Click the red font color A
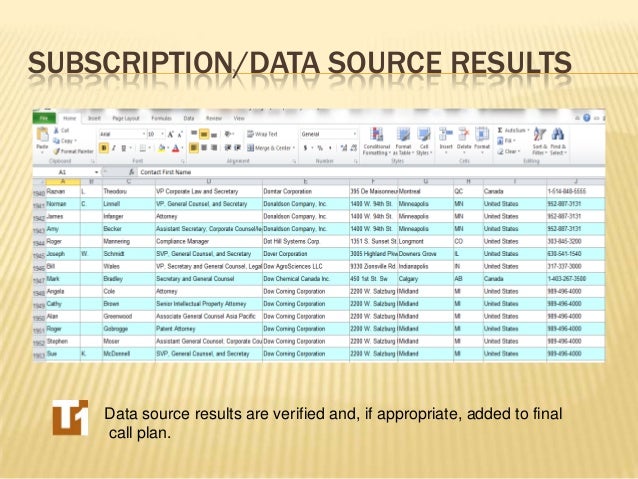Screen dimensions: 638x479 (x=175, y=148)
